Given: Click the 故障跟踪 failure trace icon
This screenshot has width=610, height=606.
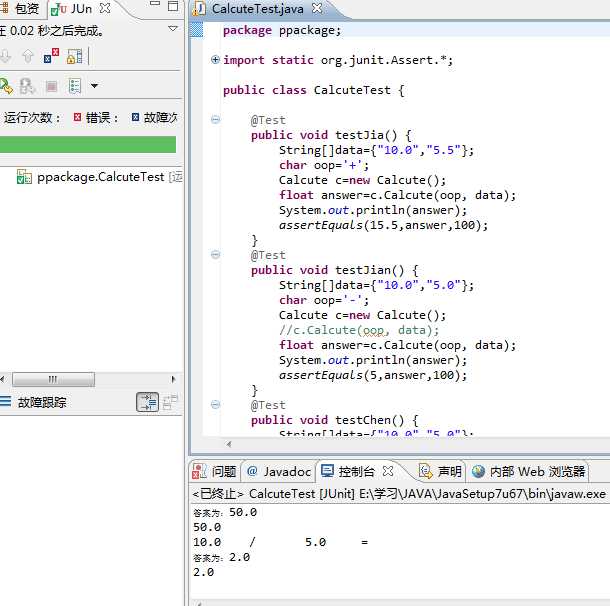Looking at the screenshot, I should [5, 401].
